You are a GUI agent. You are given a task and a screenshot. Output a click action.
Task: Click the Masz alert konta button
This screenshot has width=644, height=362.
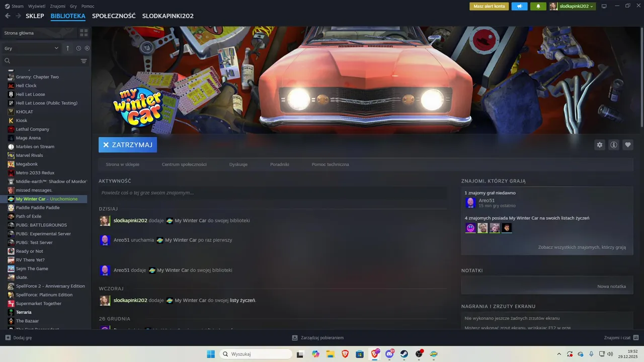coord(489,6)
